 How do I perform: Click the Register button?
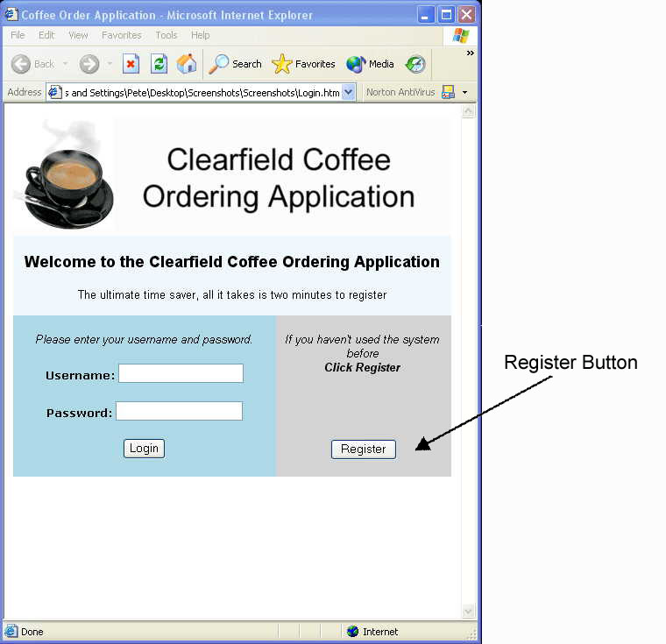[363, 449]
